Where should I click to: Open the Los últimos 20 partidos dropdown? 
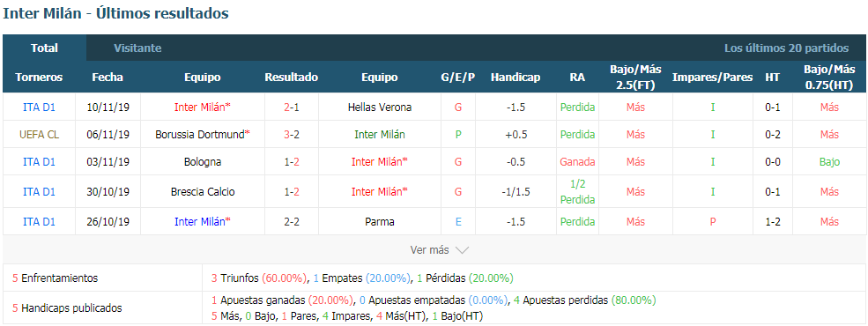[x=786, y=48]
